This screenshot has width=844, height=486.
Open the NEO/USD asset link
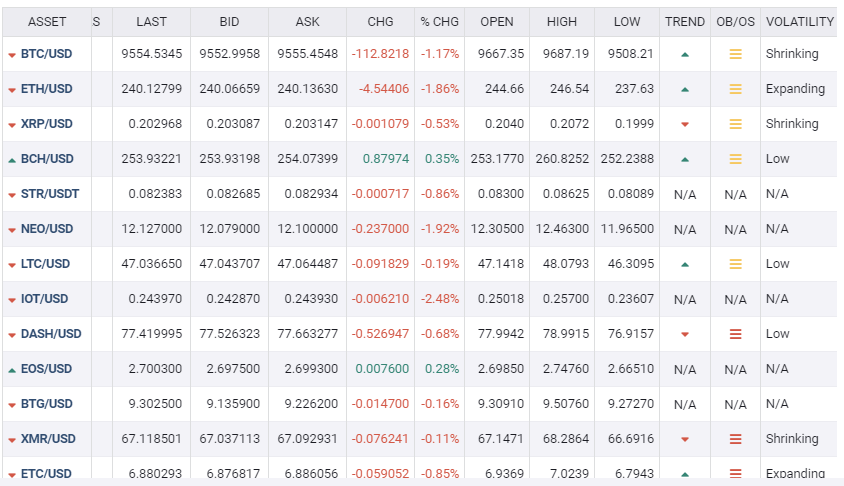[x=47, y=229]
